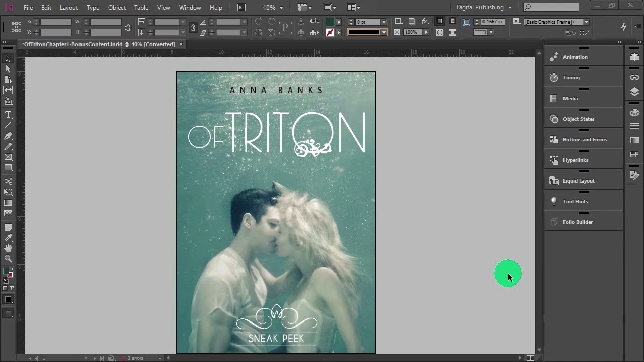Select the Gradient Swatch tool
Image resolution: width=644 pixels, height=362 pixels.
point(8,203)
